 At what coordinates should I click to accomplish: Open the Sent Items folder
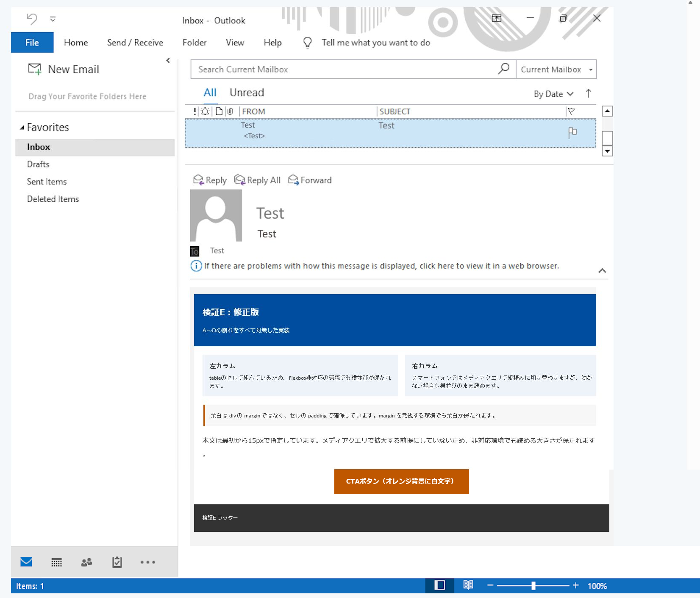[x=47, y=182]
